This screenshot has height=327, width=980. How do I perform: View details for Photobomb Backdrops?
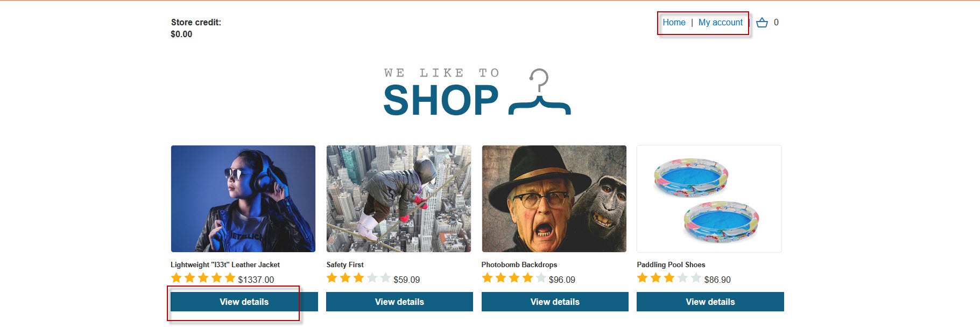[x=555, y=302]
